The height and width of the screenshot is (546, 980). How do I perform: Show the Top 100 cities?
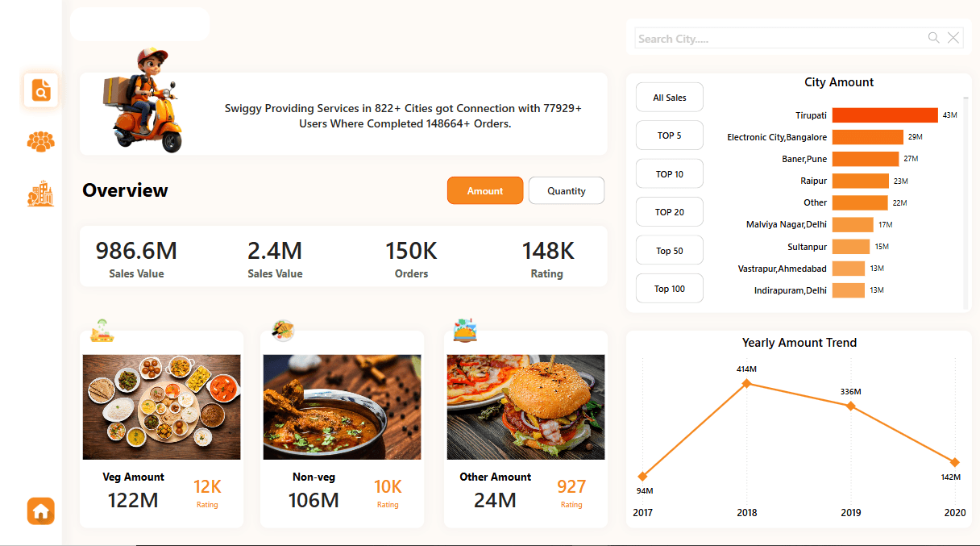[670, 289]
